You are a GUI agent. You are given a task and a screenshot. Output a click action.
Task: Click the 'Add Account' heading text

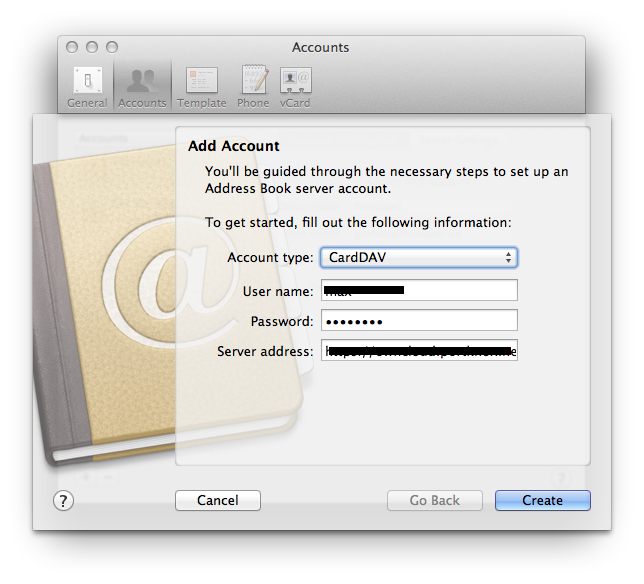click(234, 146)
